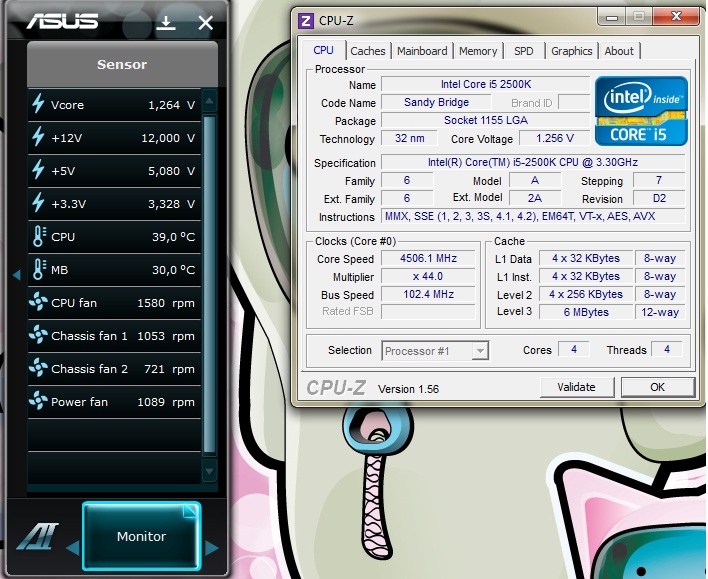The width and height of the screenshot is (708, 579).
Task: Click the Chassis fan 2 reading '721 rpm'
Action: pyautogui.click(x=169, y=369)
